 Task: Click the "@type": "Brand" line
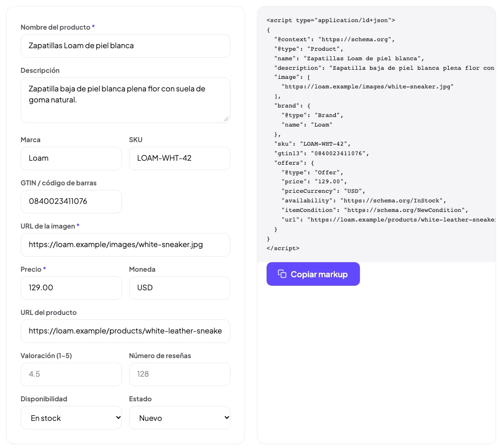[312, 116]
